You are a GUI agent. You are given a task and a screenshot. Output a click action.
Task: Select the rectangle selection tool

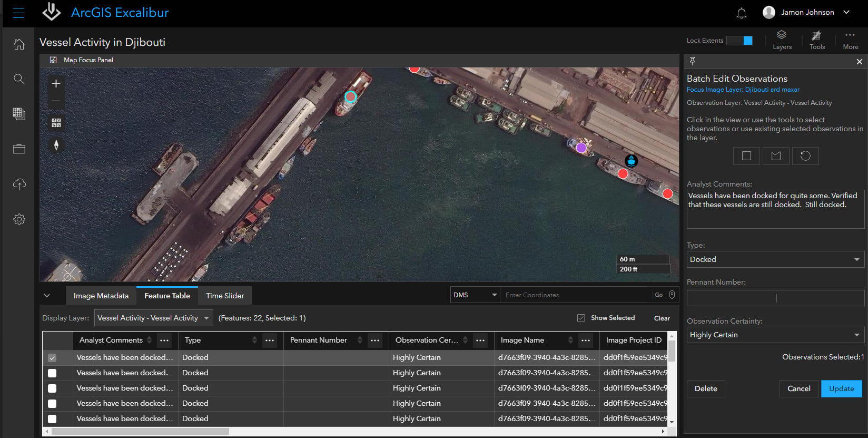click(x=746, y=156)
